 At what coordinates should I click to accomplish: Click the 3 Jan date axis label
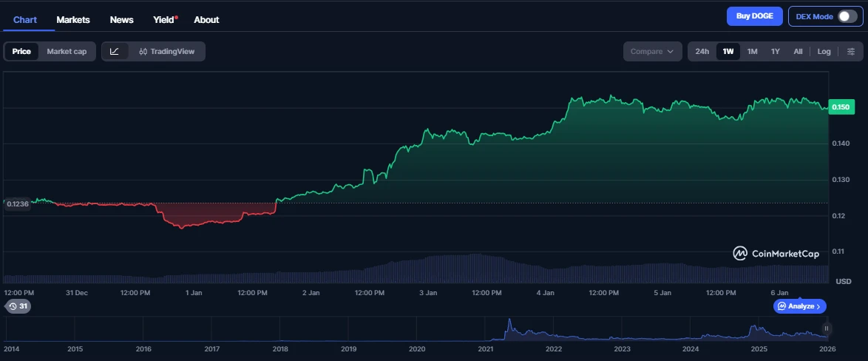click(x=428, y=292)
